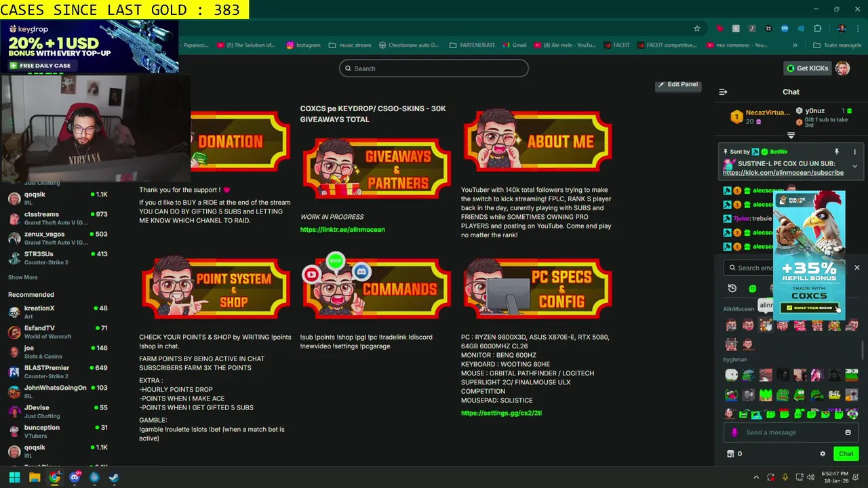This screenshot has height=488, width=868.
Task: Click the Send a message input
Action: (790, 432)
